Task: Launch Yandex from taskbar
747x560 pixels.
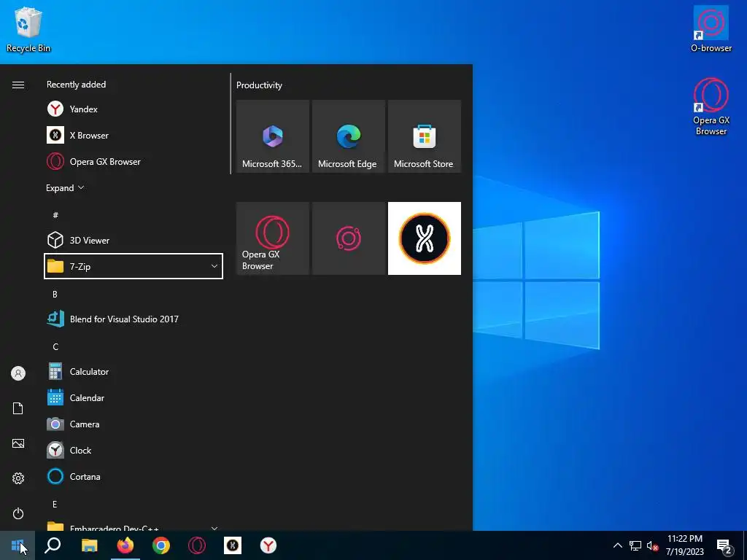Action: (x=268, y=545)
